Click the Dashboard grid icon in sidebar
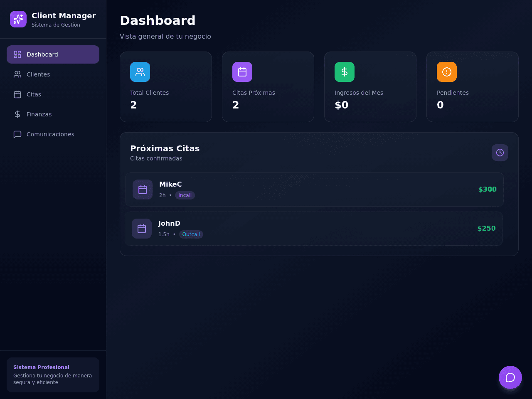The width and height of the screenshot is (532, 399). tap(17, 54)
